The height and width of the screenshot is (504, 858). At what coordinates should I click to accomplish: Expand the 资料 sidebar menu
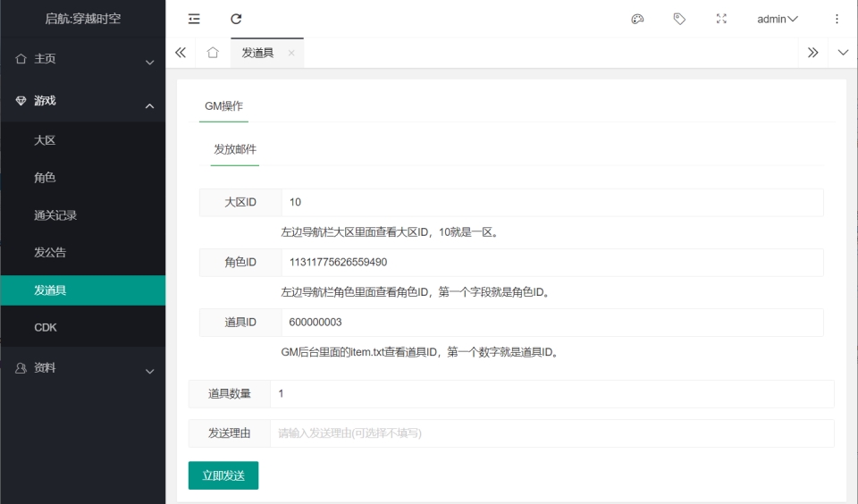(x=82, y=368)
